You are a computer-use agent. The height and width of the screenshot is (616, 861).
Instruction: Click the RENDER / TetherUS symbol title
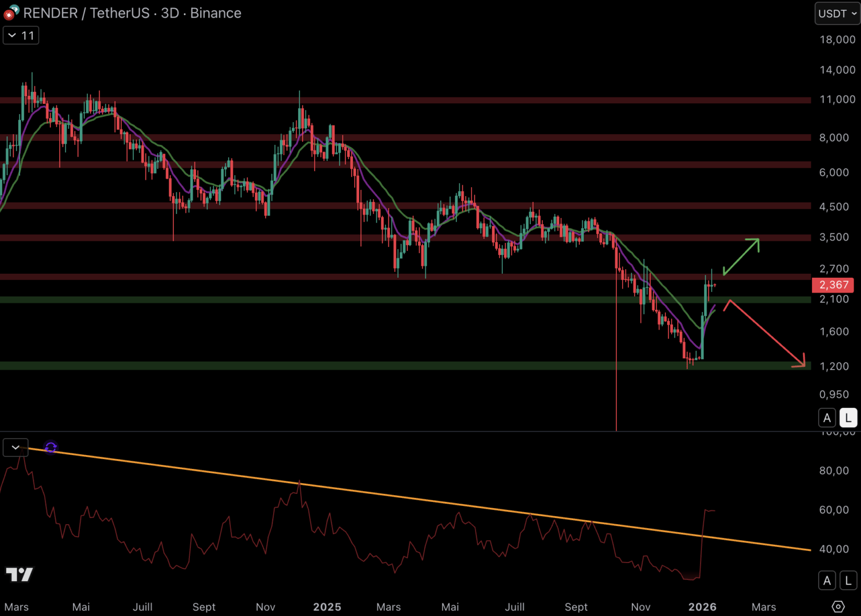[x=86, y=13]
